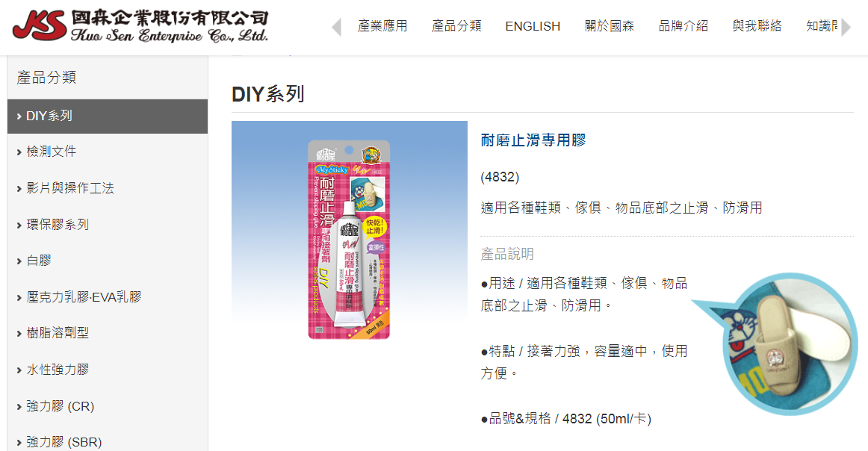Select DIY系列 in the sidebar
This screenshot has height=451, width=868.
[x=108, y=116]
